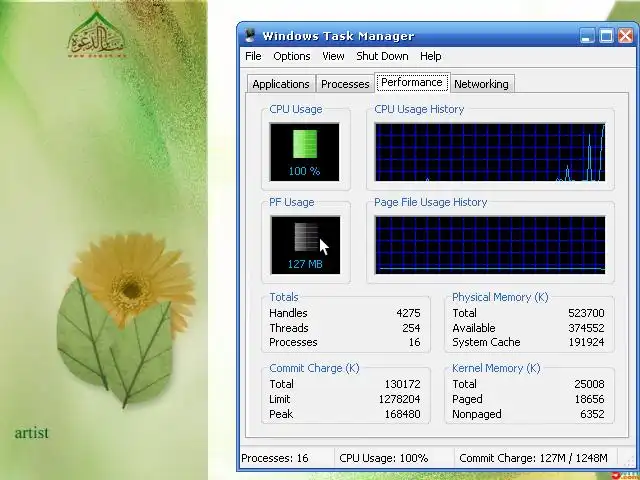Click the CPU Usage 100 % meter

(x=304, y=152)
